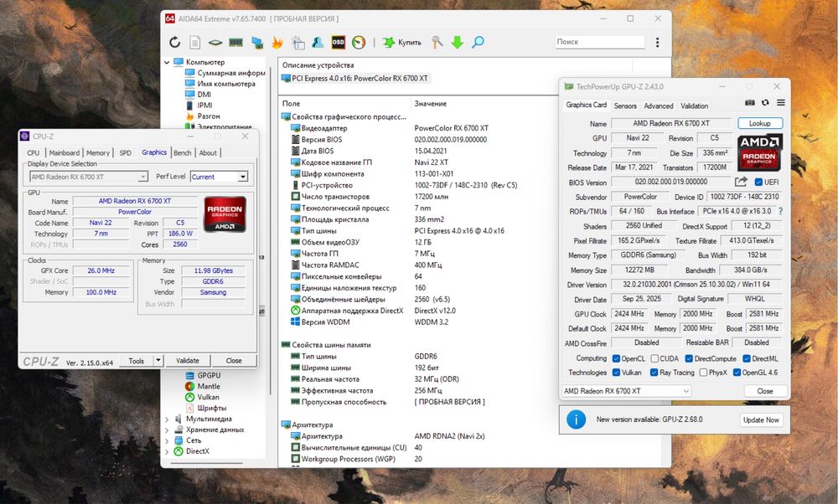Screen dimensions: 838x504
Task: Switch to the Mainboard tab in CPU-Z
Action: 65,152
